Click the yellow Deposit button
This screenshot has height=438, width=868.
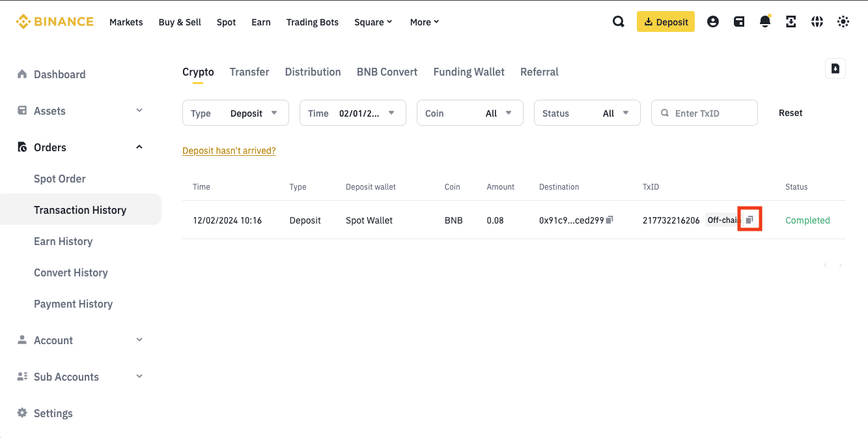click(x=665, y=22)
